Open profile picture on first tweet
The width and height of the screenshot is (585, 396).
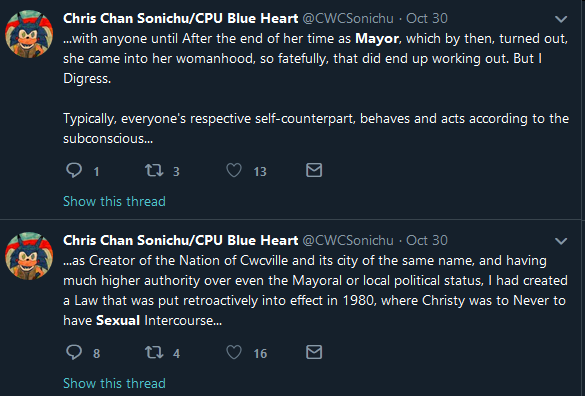click(x=29, y=34)
